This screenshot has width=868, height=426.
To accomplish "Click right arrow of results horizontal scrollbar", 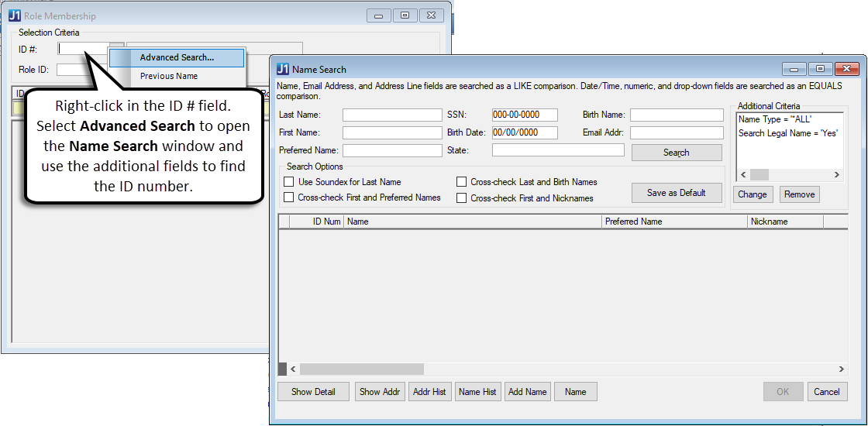I will 842,369.
